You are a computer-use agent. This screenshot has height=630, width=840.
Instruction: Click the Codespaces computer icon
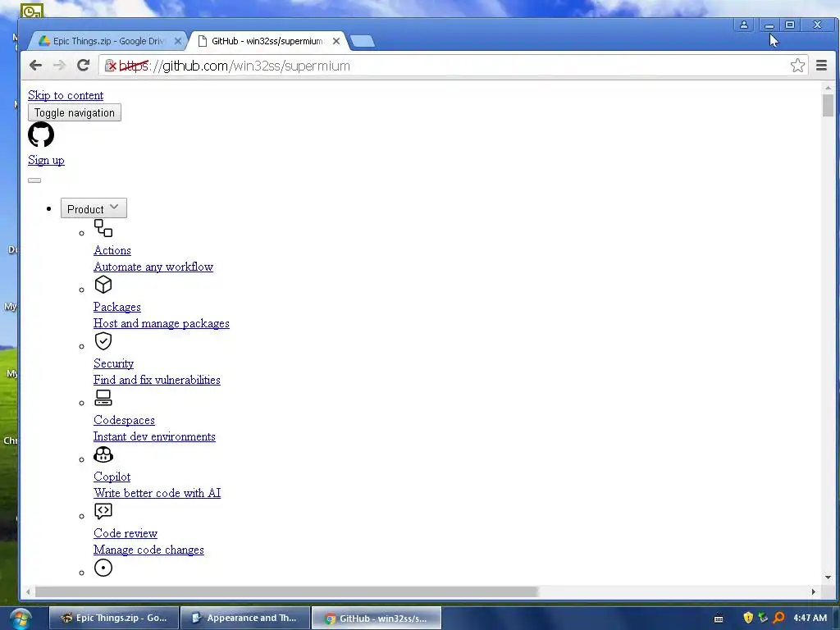pos(103,398)
